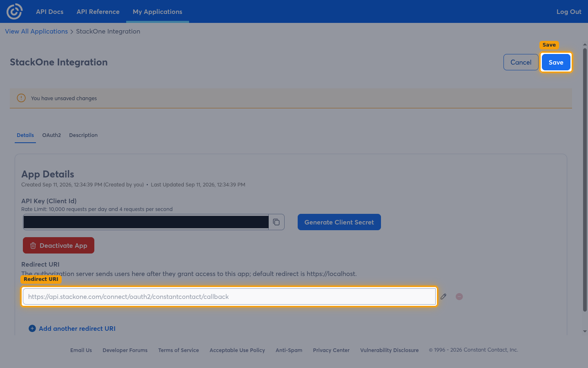
Task: Open the Anti-Spam footer link
Action: 289,350
